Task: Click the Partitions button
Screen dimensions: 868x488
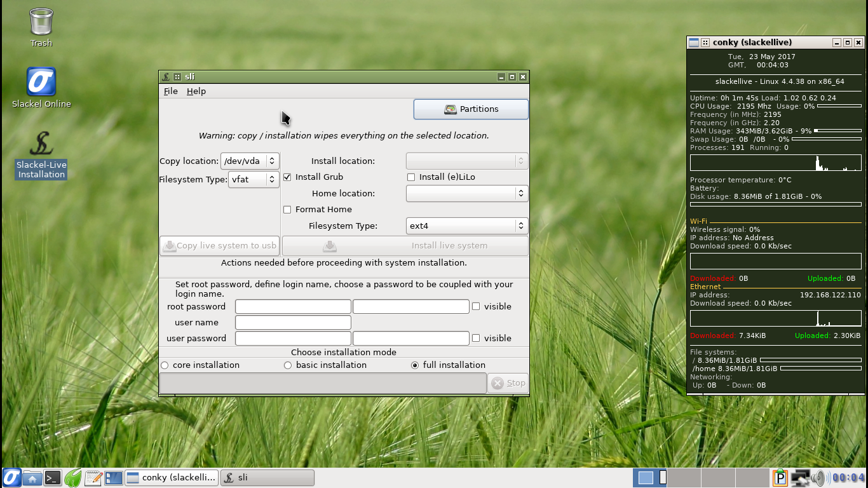Action: point(471,109)
